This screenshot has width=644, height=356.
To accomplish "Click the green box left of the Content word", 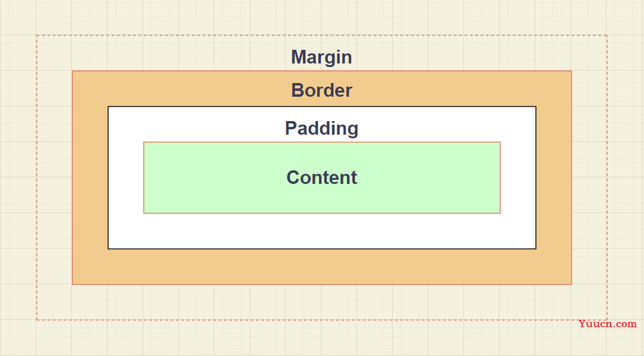I will (215, 177).
